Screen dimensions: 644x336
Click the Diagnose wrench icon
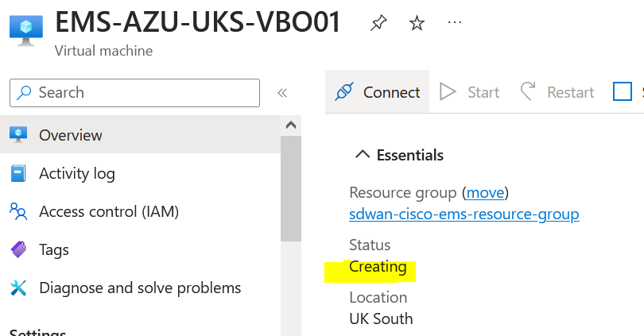[18, 288]
